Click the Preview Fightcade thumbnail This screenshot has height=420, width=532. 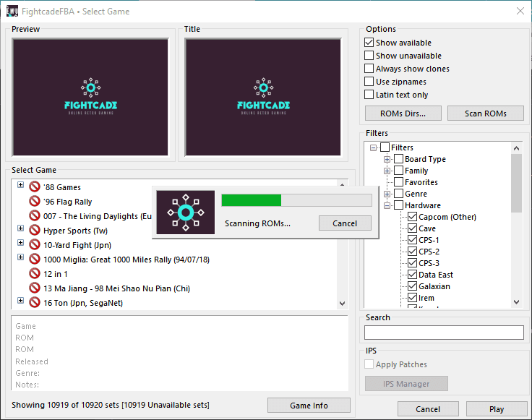point(90,98)
